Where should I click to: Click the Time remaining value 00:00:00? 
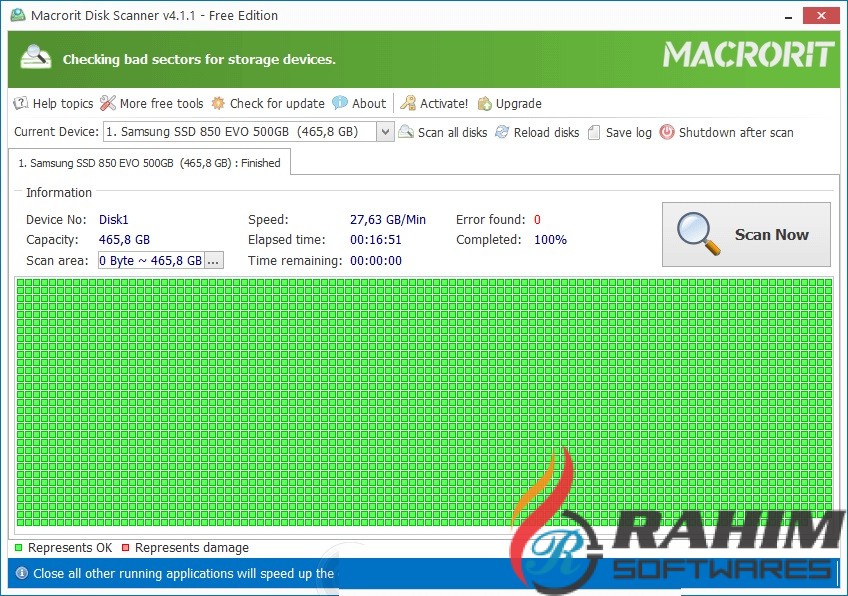[376, 261]
